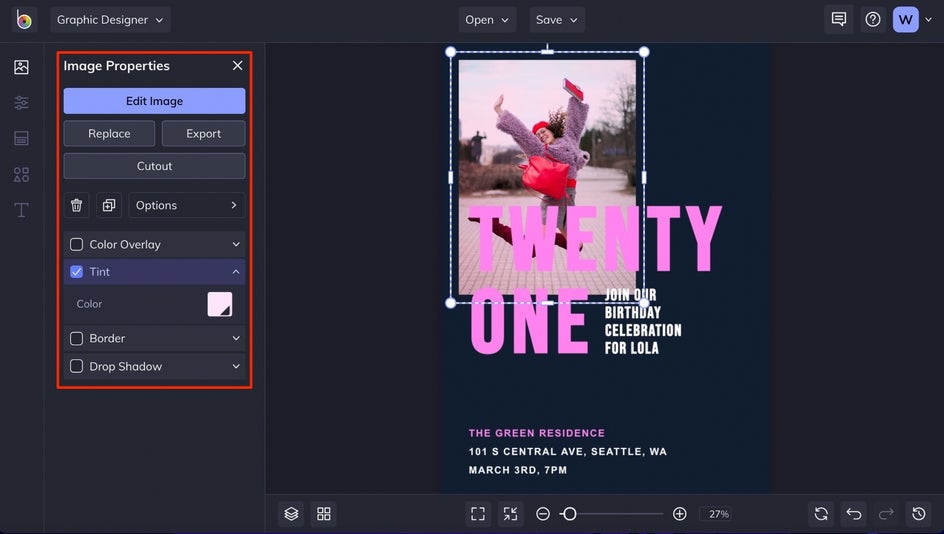944x534 pixels.
Task: Collapse the Tint section chevron
Action: coord(236,272)
